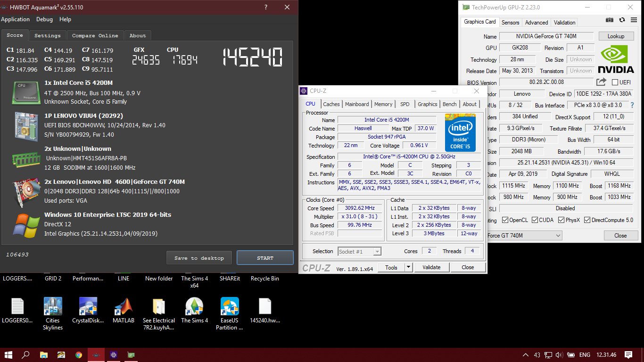The height and width of the screenshot is (362, 644).
Task: Switch to Bench tab in CPU-Z
Action: [449, 104]
